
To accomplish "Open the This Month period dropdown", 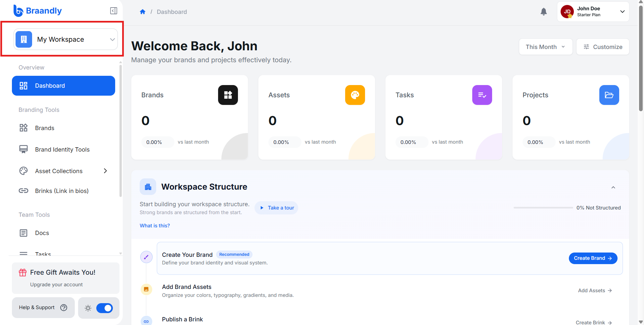I will [x=546, y=47].
